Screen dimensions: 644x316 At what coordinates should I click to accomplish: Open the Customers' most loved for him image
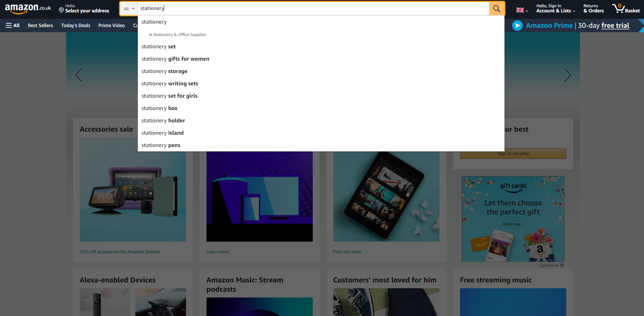386,302
